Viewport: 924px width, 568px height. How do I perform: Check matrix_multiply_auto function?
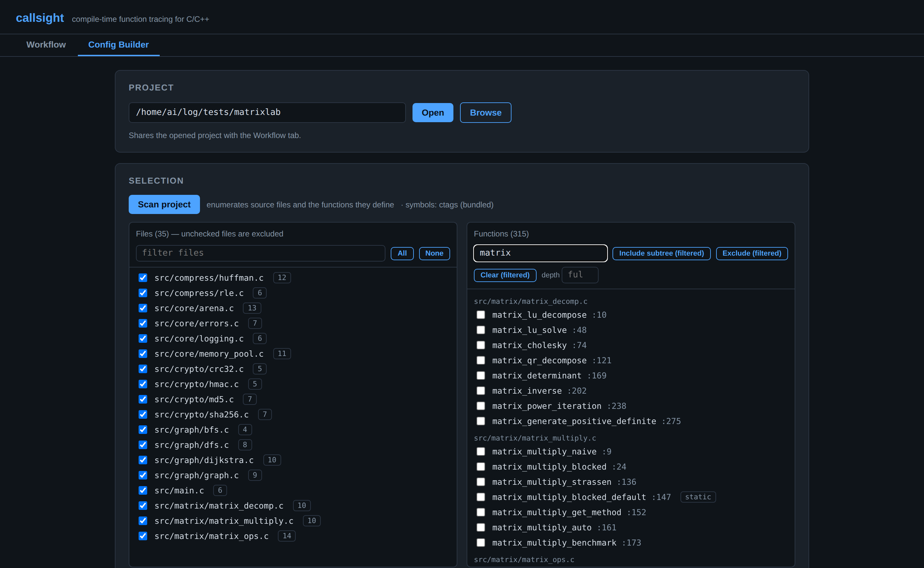[480, 527]
